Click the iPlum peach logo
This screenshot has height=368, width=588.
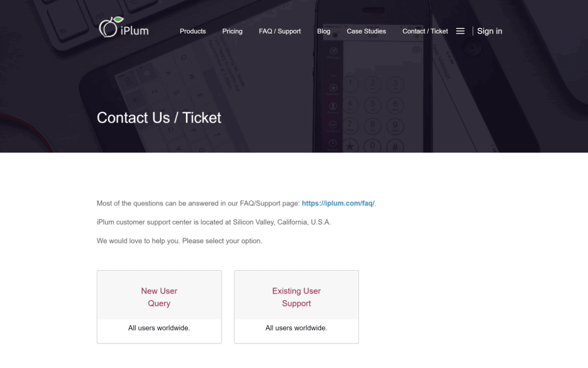click(109, 28)
